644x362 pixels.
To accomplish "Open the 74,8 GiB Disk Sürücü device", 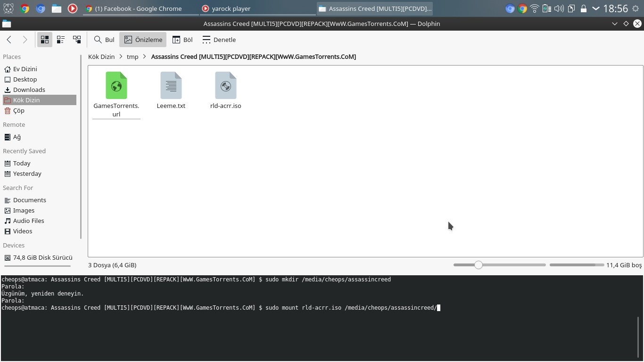I will [x=42, y=257].
